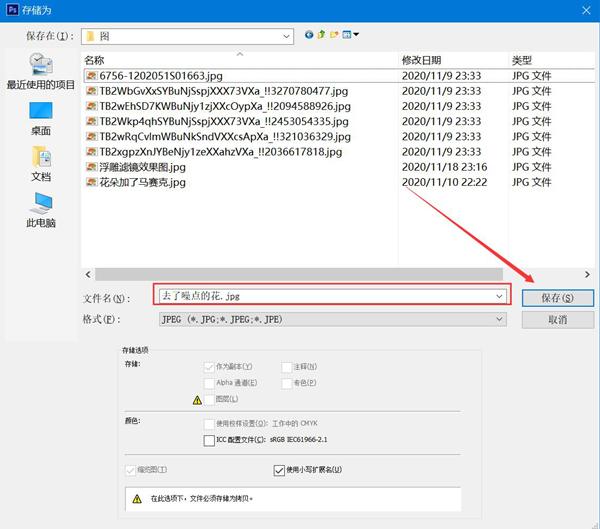Click the horizontal scrollbar thumb of file list
The image size is (600, 529).
299,274
